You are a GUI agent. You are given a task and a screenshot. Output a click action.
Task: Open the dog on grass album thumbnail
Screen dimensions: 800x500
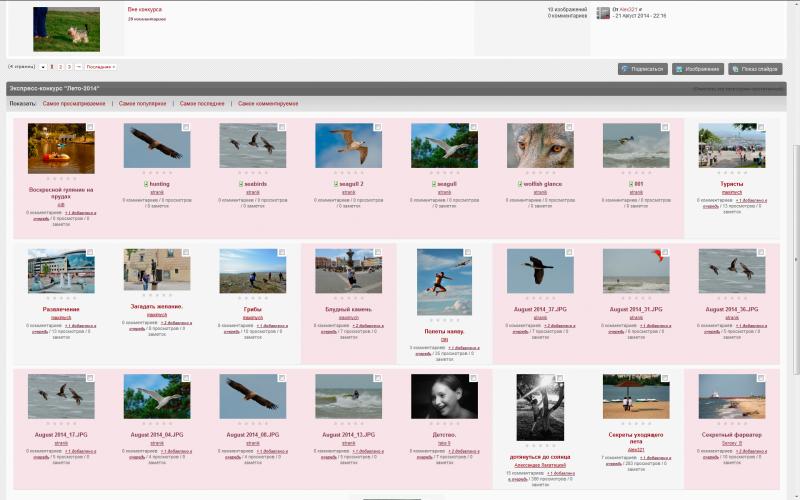click(x=66, y=29)
